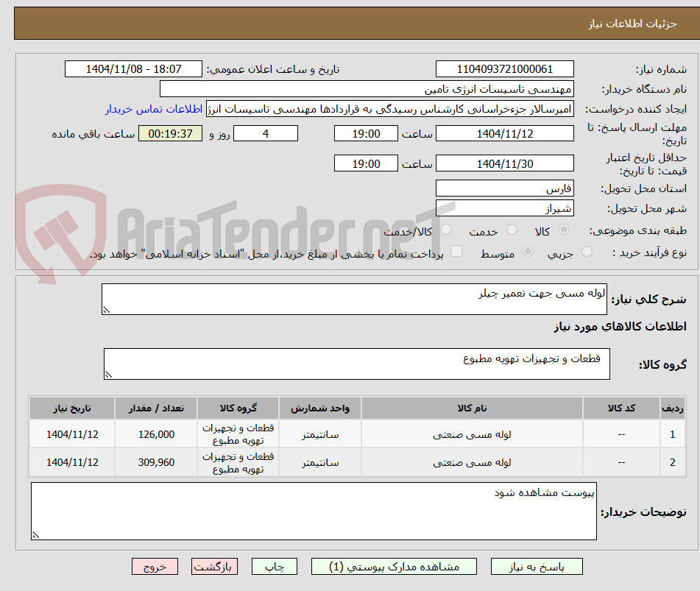
Task: Click the شماره نیاز field 1104093721000061
Action: pyautogui.click(x=504, y=69)
